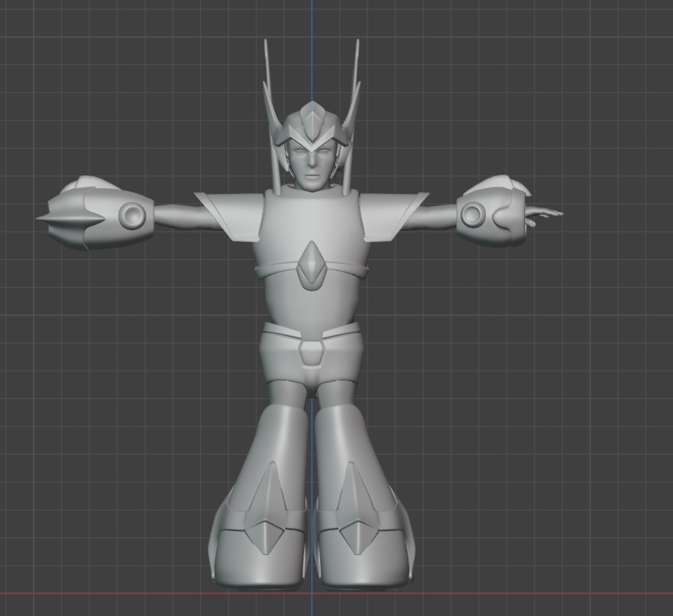Select the large spiked gauntlet
This screenshot has height=616, width=673.
94,212
